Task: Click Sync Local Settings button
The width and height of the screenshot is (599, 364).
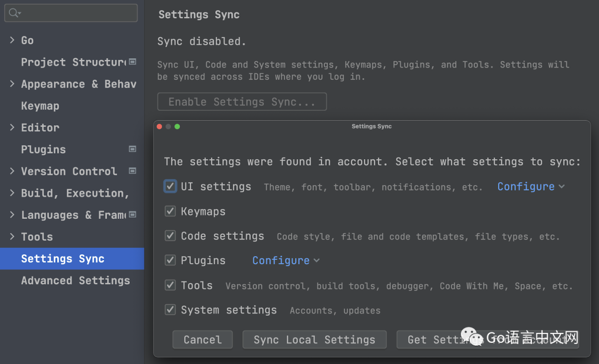Action: coord(314,340)
